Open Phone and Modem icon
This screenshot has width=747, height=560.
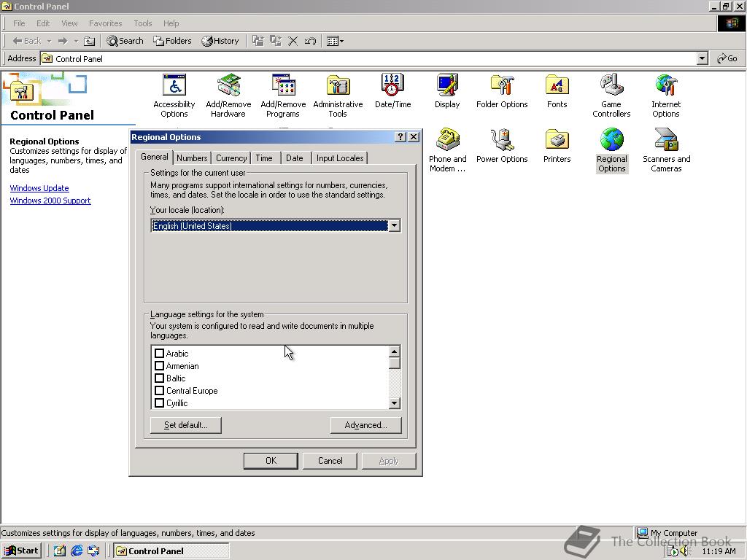click(447, 150)
